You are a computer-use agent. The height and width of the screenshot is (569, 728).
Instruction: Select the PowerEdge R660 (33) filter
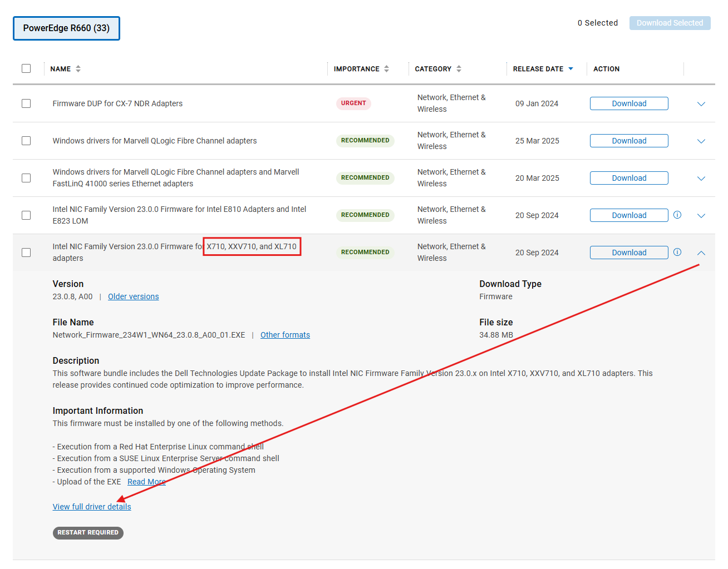pyautogui.click(x=66, y=28)
